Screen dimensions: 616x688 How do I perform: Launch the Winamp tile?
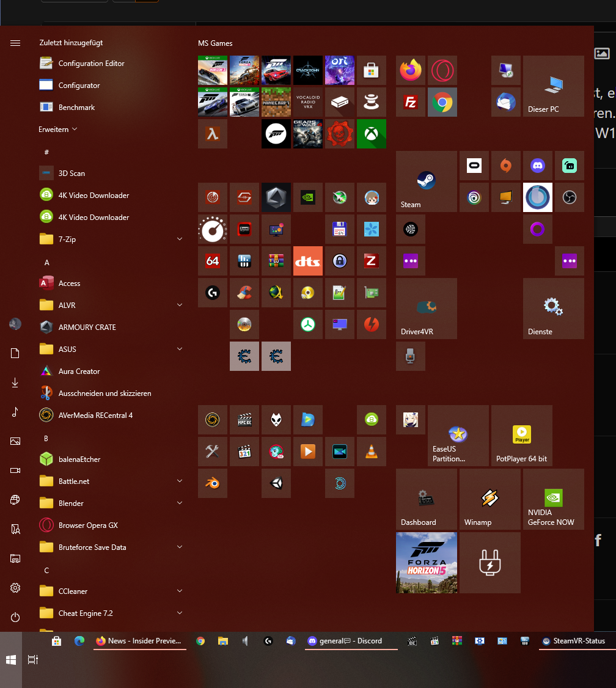click(490, 499)
